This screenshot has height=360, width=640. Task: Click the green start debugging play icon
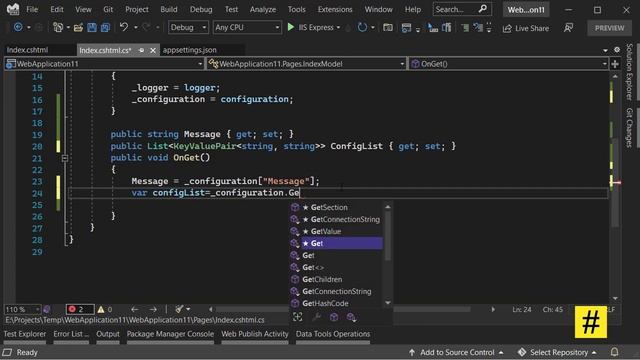tap(291, 27)
